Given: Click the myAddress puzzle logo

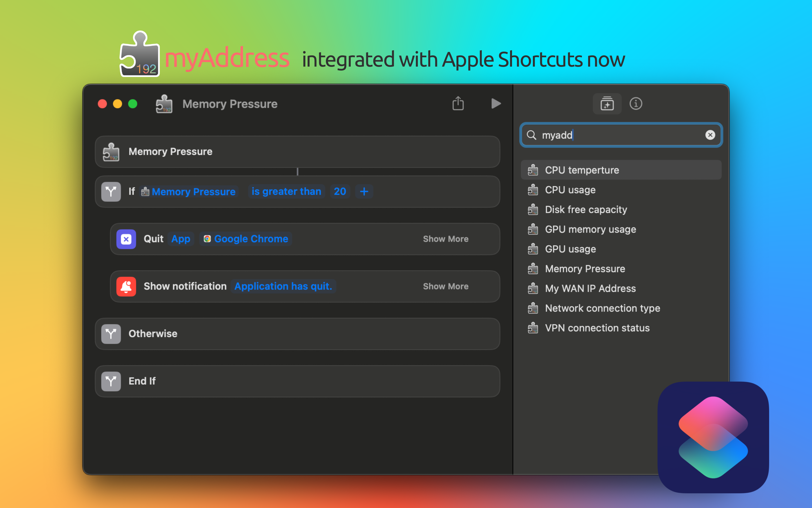Looking at the screenshot, I should 140,54.
